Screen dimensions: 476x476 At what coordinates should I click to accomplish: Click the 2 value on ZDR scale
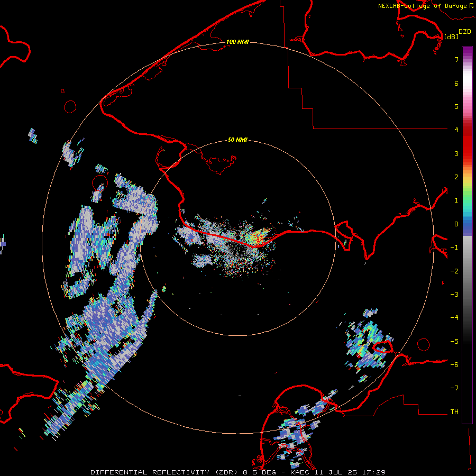(x=456, y=177)
